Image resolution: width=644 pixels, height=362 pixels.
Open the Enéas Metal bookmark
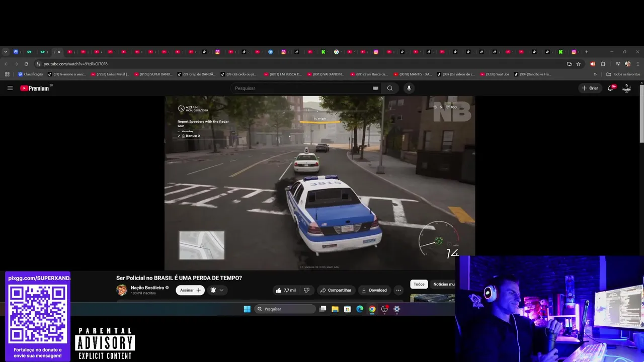(x=110, y=74)
